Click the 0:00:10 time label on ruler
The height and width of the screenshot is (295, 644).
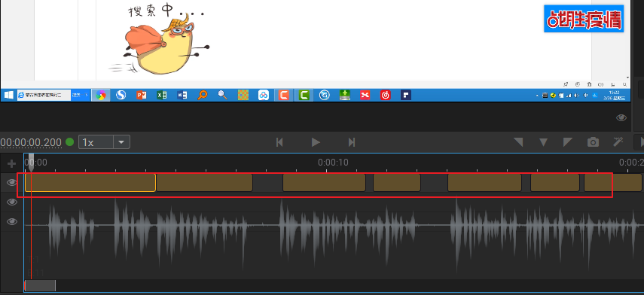coord(333,163)
